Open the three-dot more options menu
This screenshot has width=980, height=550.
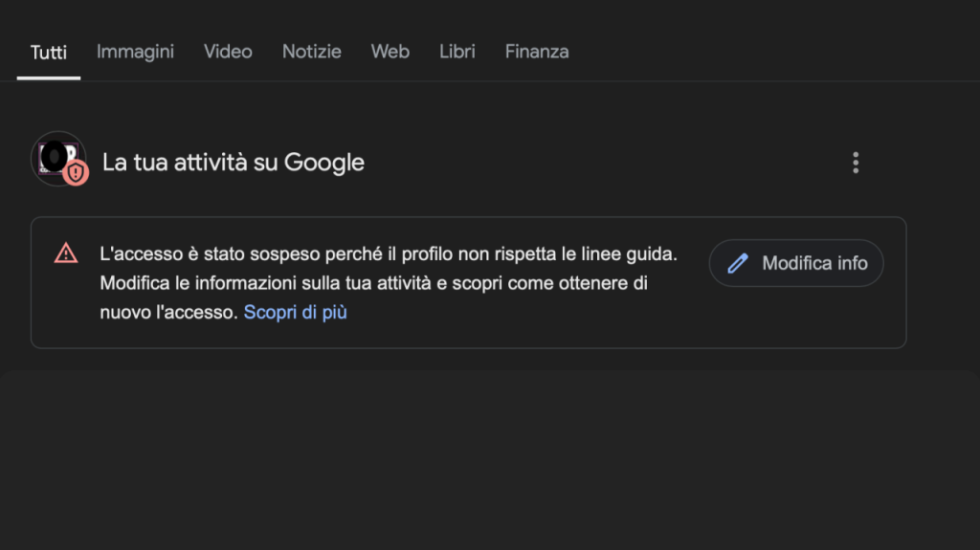856,163
